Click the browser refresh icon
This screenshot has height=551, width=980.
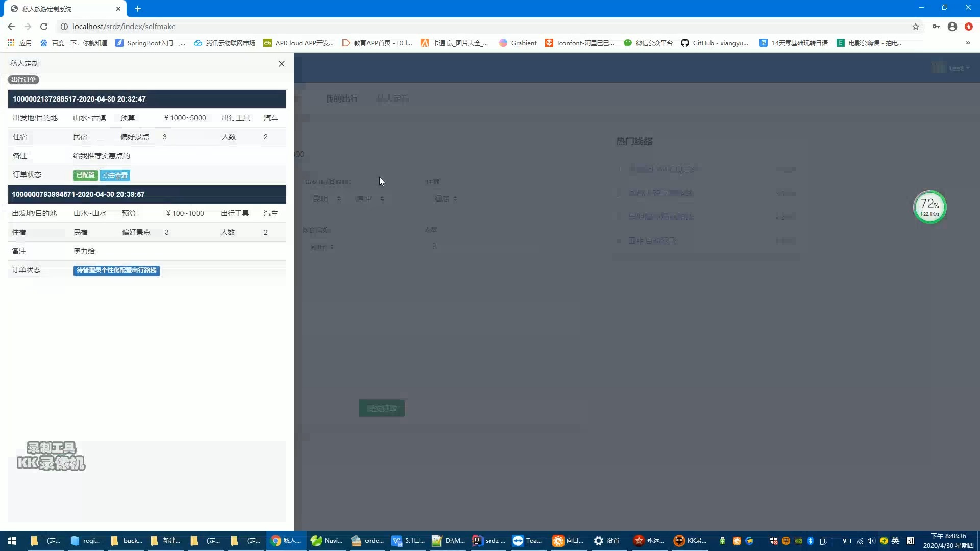pyautogui.click(x=44, y=26)
